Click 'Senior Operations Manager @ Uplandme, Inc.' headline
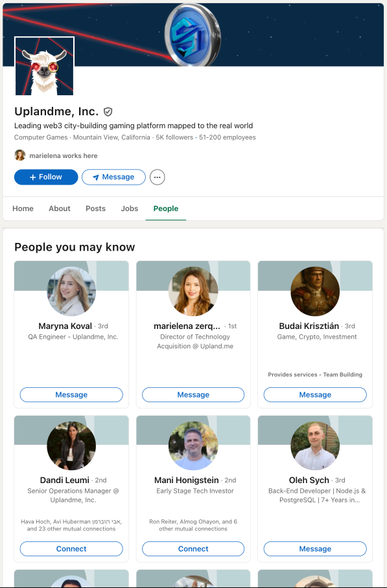 coord(73,495)
